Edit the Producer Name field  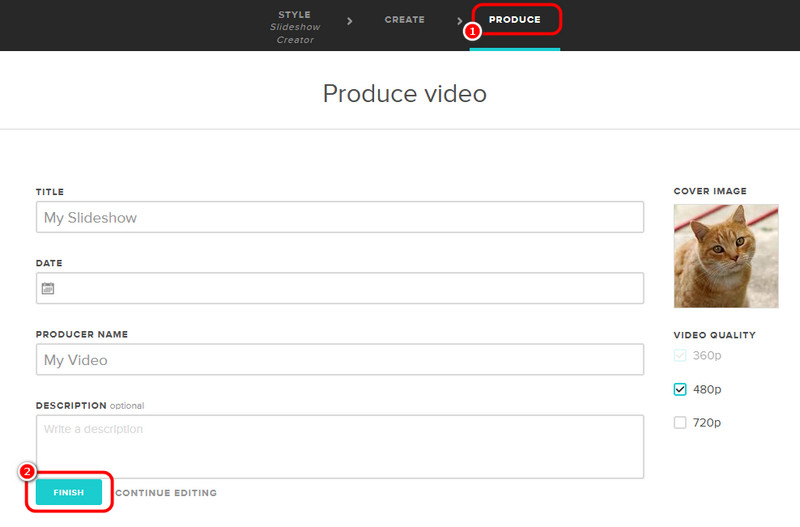pos(340,360)
